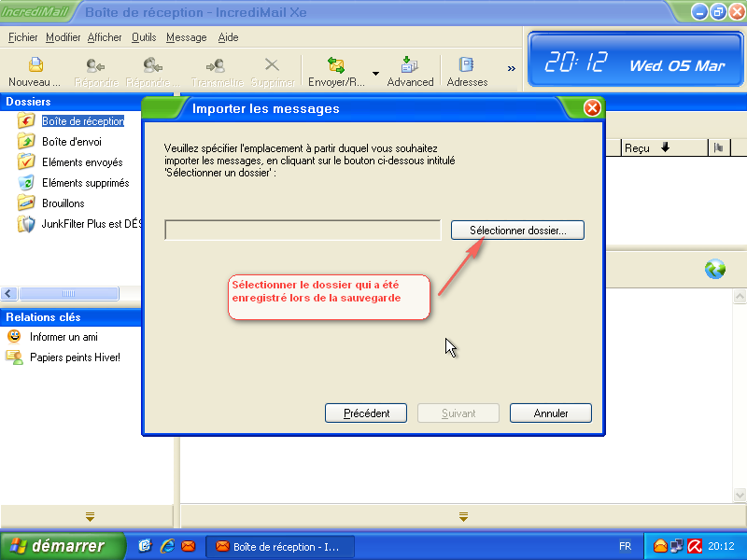Select the Boîte d'envoi folder
Screen dimensions: 747x560
pos(72,142)
